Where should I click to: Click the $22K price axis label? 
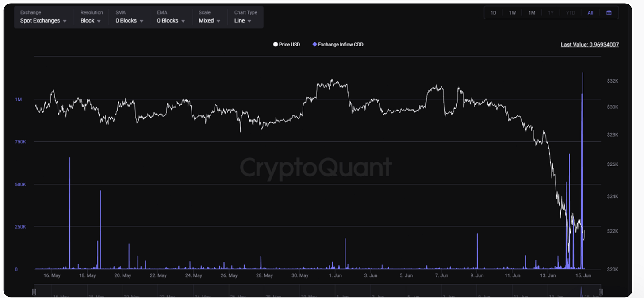(x=613, y=231)
